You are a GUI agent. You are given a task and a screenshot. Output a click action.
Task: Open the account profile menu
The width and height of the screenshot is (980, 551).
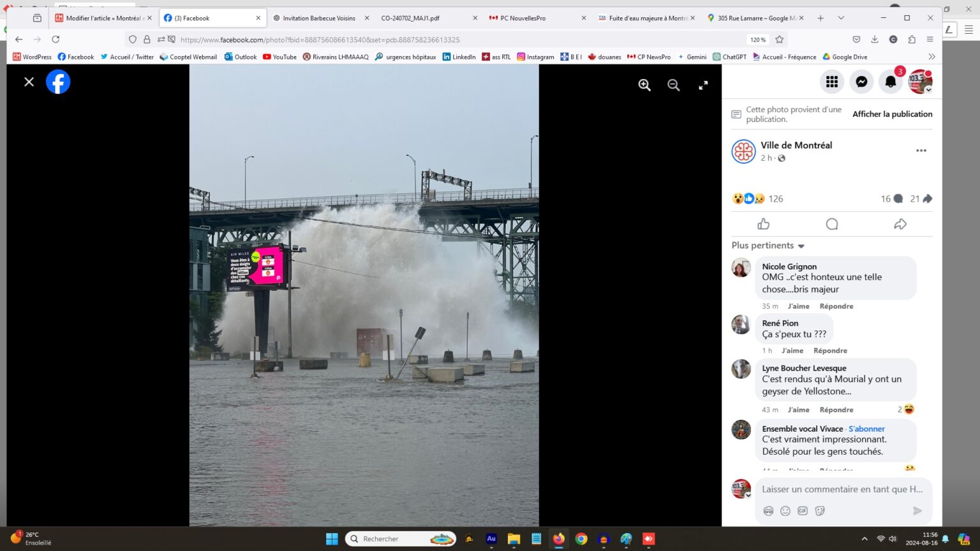920,82
